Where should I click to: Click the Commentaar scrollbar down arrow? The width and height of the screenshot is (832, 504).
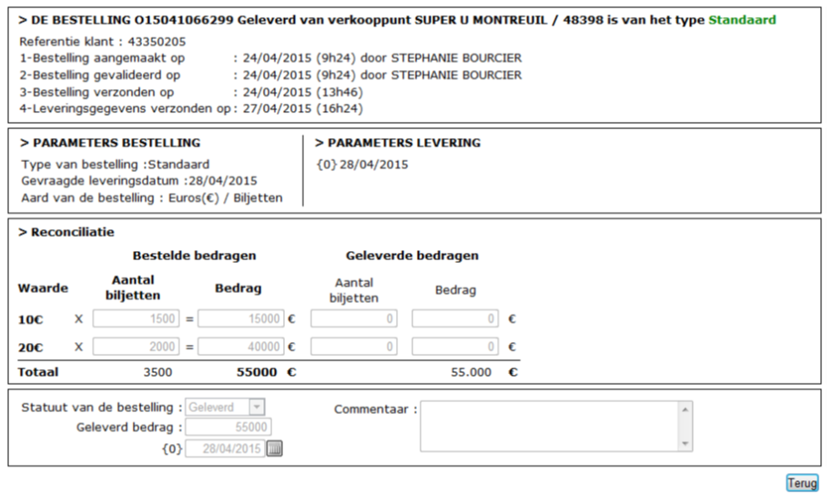(x=685, y=444)
